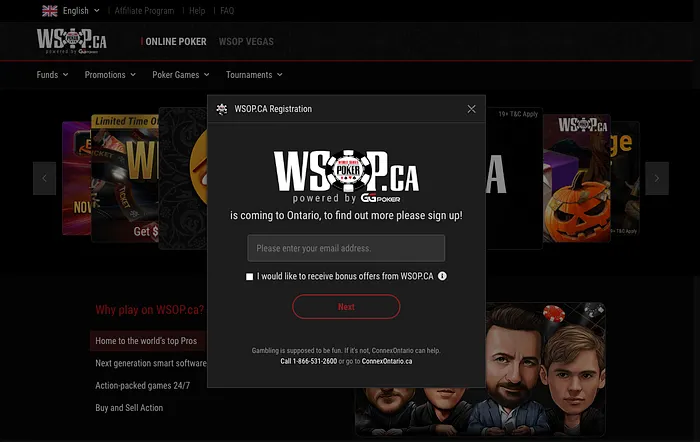This screenshot has height=442, width=700.
Task: Select 'Buy and Sell Action' item
Action: (x=129, y=408)
